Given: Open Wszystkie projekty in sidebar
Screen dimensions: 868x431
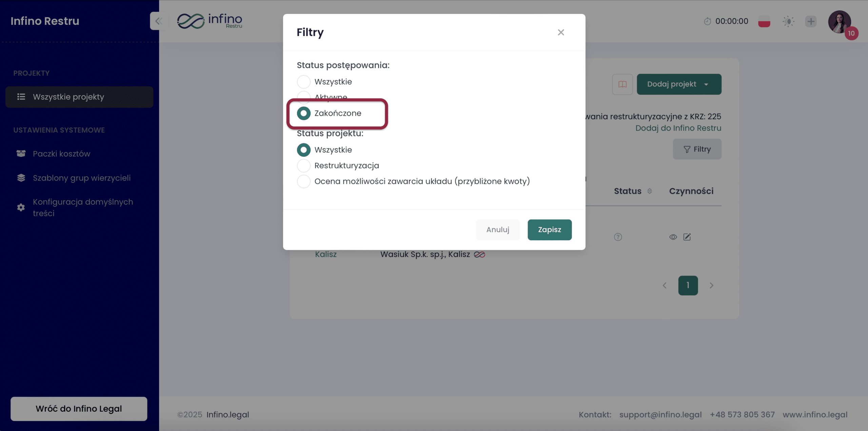Looking at the screenshot, I should point(79,97).
